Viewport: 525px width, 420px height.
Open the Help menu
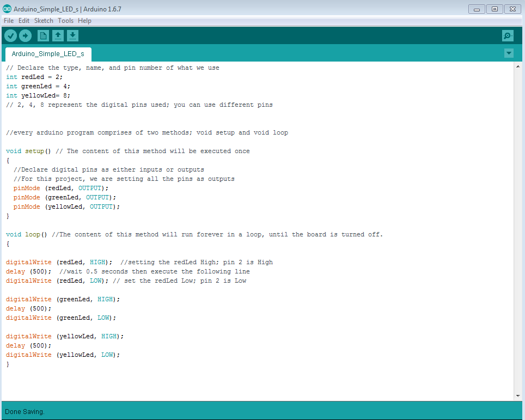84,21
